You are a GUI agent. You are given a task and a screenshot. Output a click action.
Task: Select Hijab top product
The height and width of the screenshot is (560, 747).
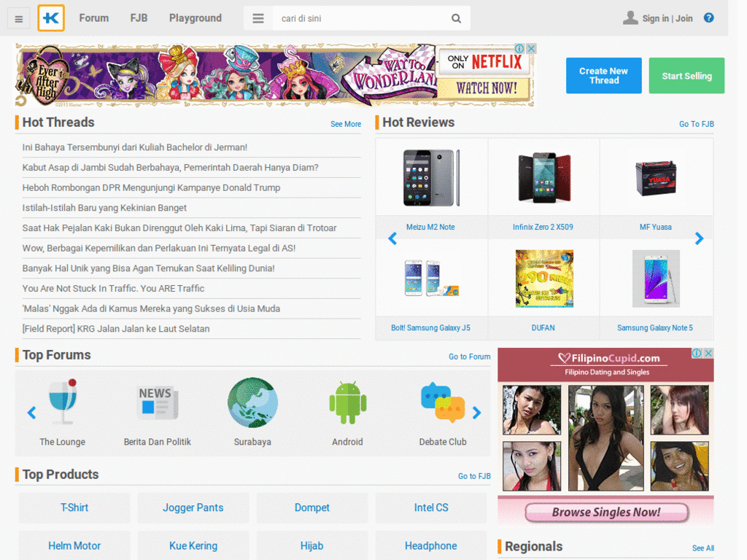[x=312, y=545]
